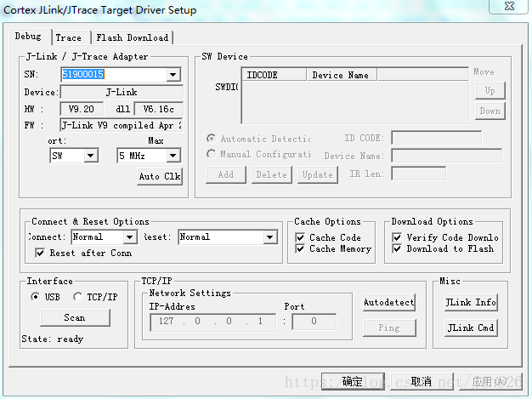
Task: Select Manual Configuration radio button
Action: click(x=211, y=154)
